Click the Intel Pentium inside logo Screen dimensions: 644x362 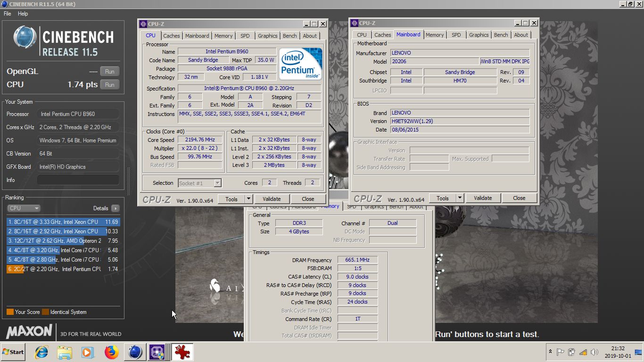301,64
